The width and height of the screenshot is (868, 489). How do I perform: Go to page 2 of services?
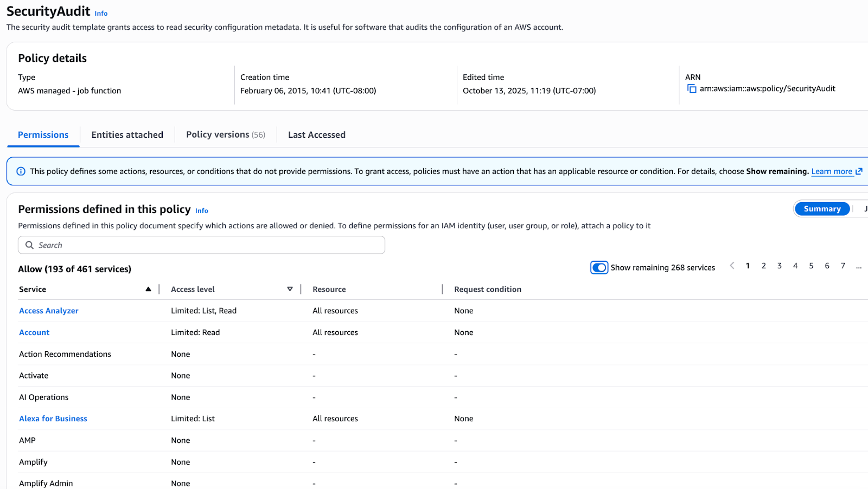[x=764, y=266]
